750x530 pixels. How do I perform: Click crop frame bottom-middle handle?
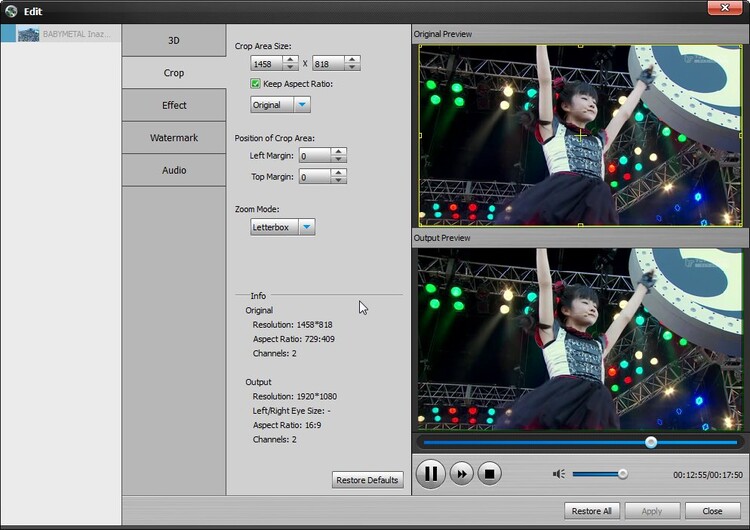(580, 224)
